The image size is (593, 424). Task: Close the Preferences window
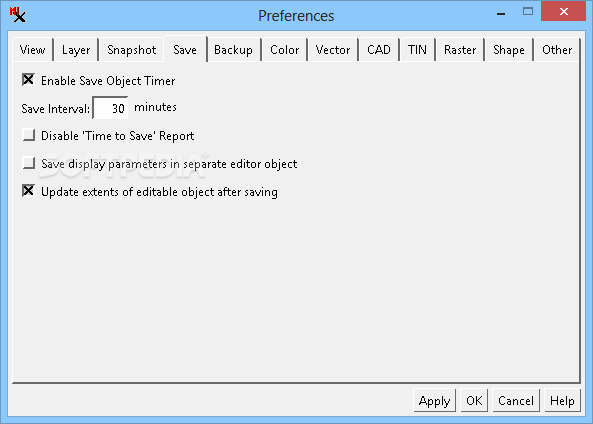(x=564, y=12)
